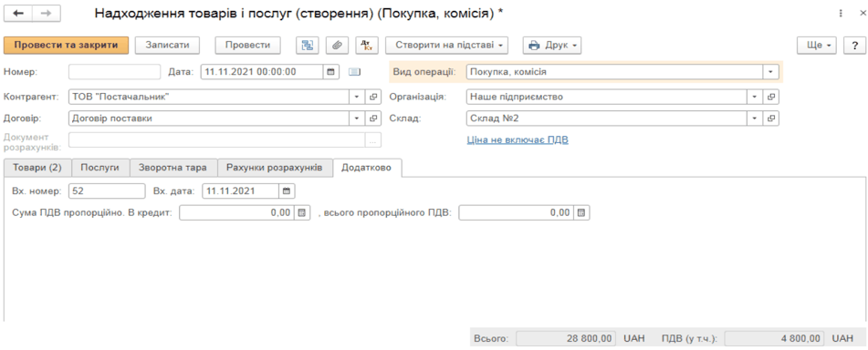Open calendar picker for Вх. дата
This screenshot has width=868, height=350.
(x=287, y=190)
